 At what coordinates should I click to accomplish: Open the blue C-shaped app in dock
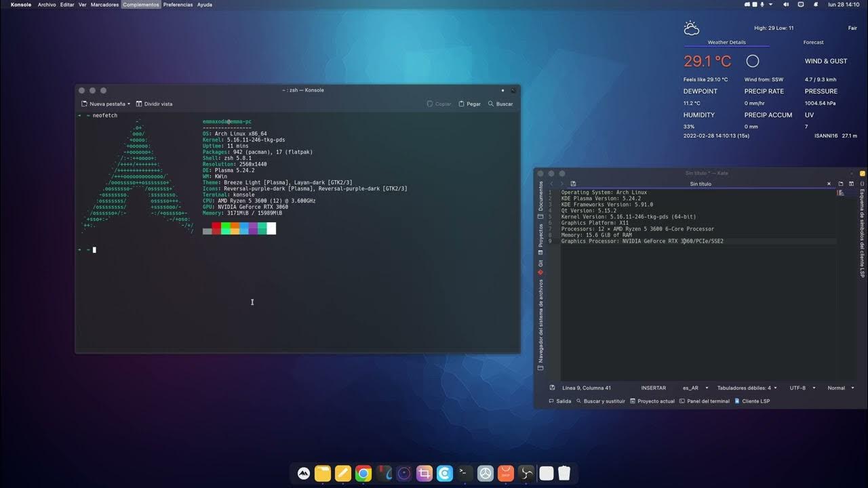coord(445,473)
